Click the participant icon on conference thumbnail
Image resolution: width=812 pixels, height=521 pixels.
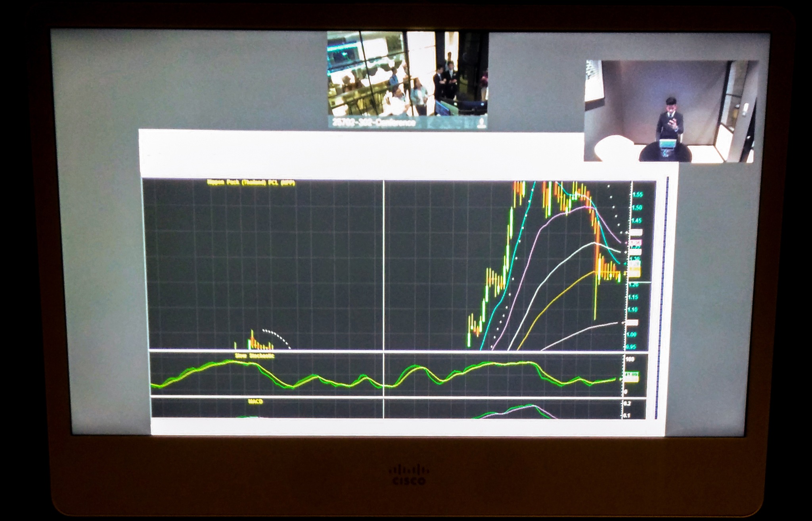[481, 122]
